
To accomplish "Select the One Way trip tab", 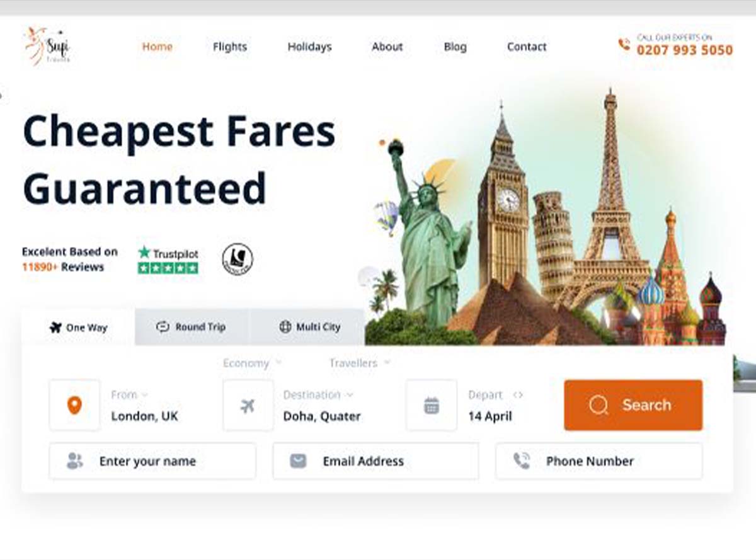I will coord(78,328).
